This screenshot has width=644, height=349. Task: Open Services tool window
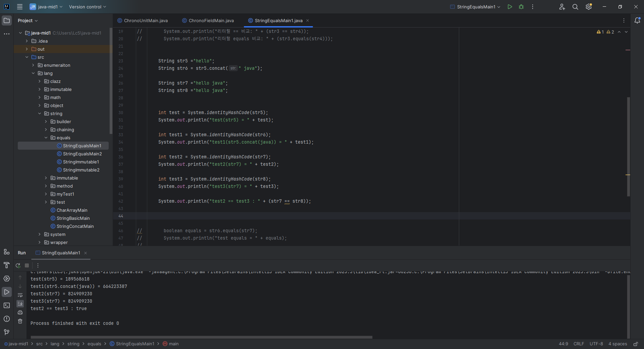pos(7,279)
